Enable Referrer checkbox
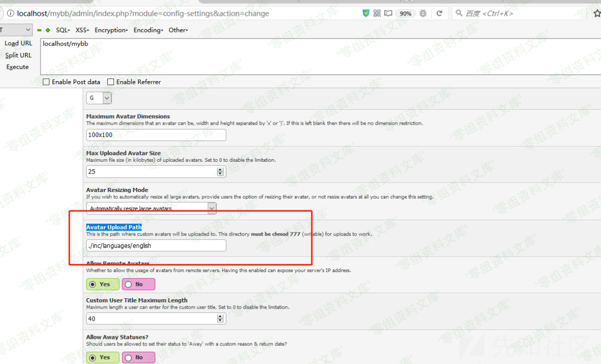 (x=110, y=82)
